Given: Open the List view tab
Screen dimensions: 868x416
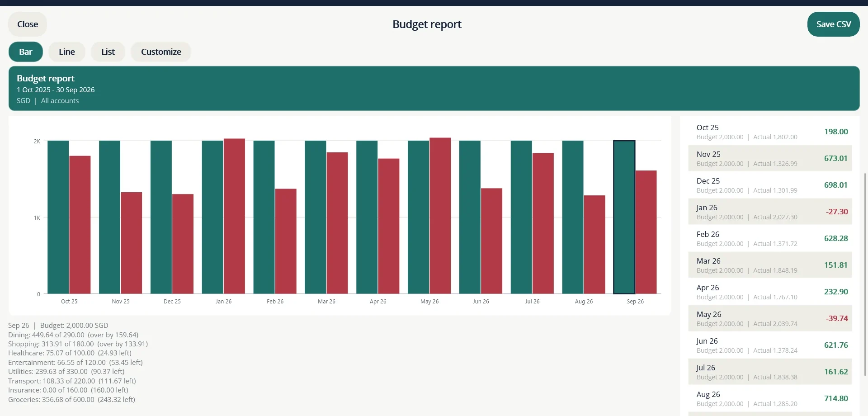Looking at the screenshot, I should (108, 52).
